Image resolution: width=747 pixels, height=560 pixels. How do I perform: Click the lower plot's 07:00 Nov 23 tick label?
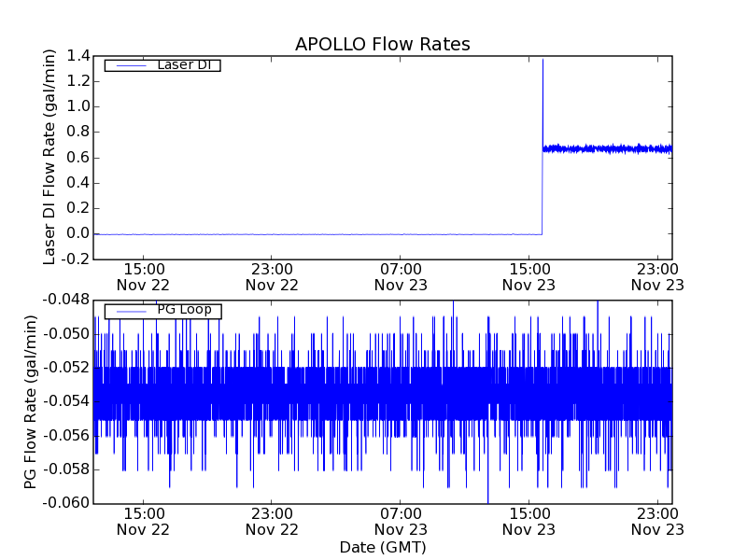(x=401, y=521)
